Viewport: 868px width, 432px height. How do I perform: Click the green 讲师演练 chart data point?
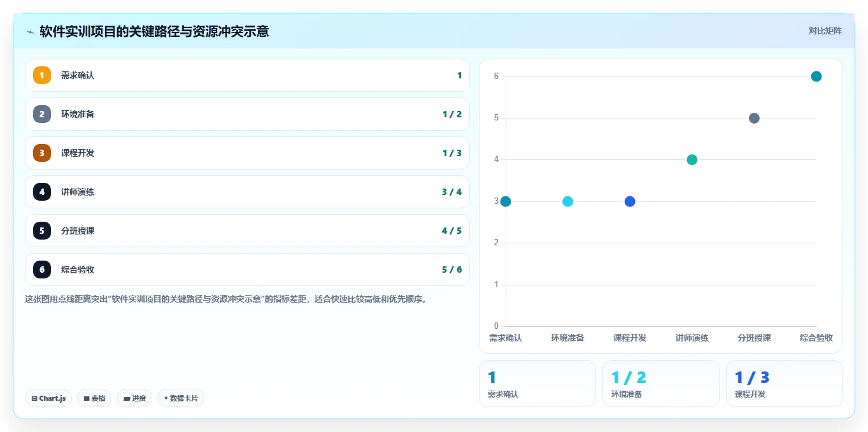point(692,159)
